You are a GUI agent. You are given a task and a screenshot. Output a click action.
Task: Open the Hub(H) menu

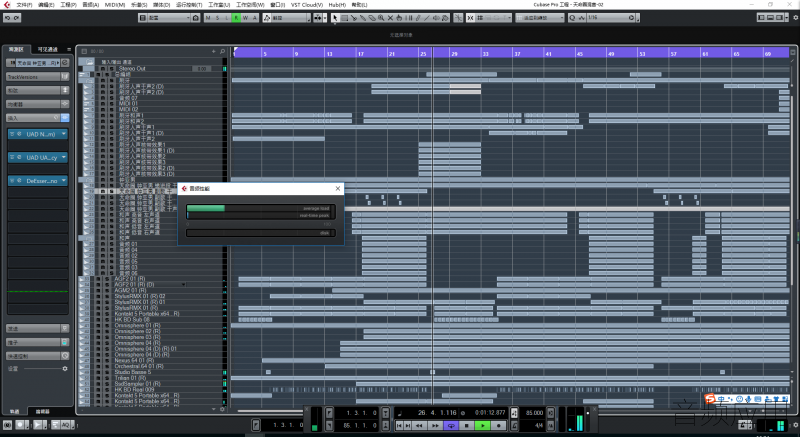tap(337, 5)
